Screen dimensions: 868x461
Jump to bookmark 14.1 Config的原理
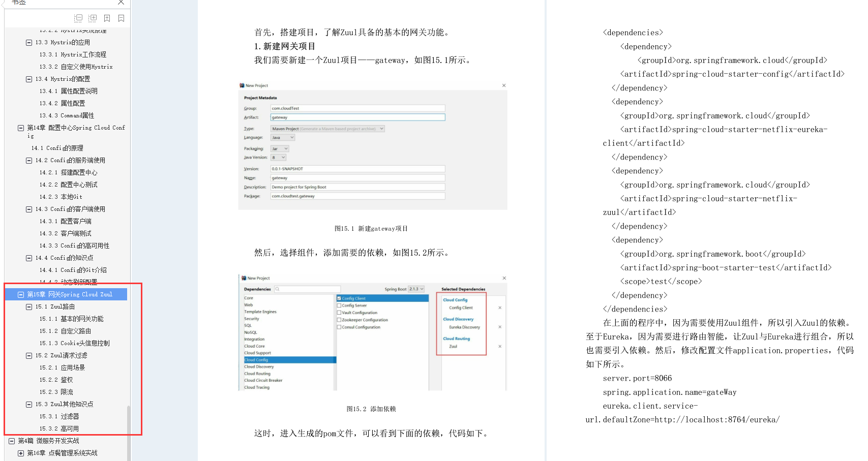pos(57,148)
